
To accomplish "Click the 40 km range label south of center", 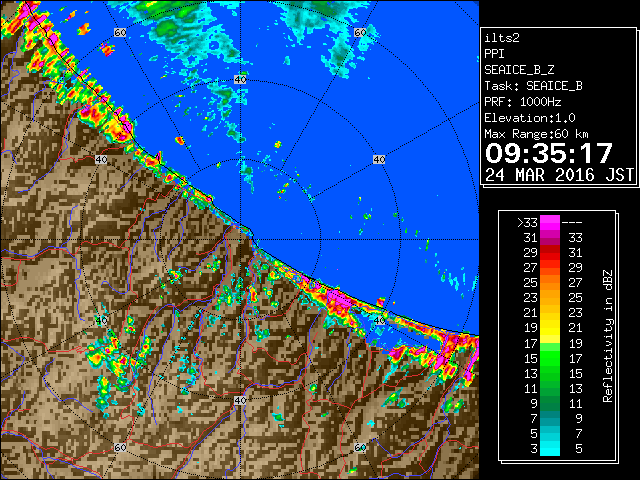I will (240, 400).
